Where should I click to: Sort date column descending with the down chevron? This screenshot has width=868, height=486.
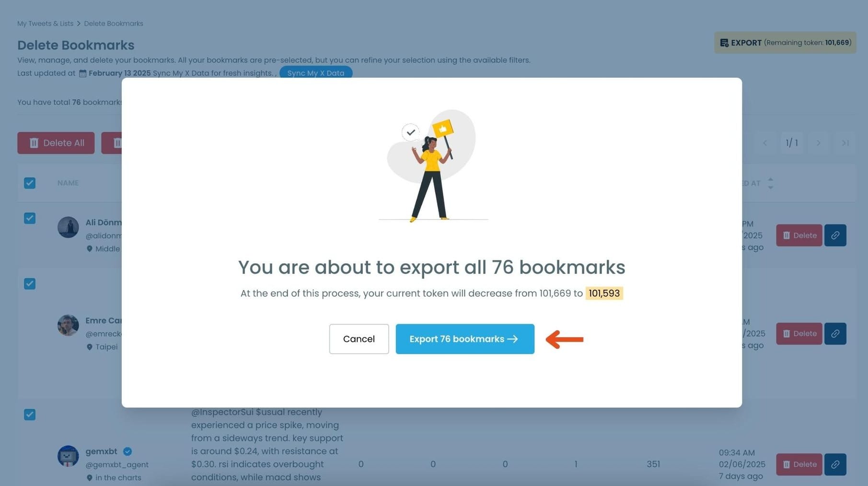pyautogui.click(x=771, y=187)
